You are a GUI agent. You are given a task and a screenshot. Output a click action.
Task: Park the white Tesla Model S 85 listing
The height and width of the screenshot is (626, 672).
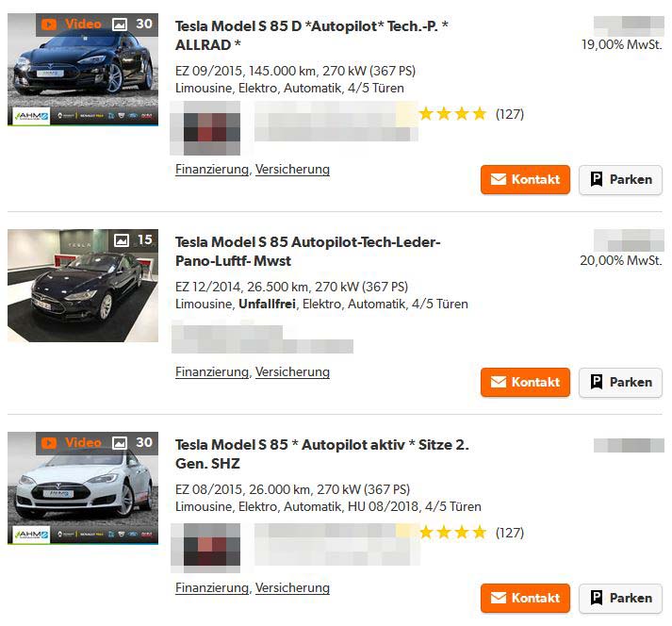620,598
